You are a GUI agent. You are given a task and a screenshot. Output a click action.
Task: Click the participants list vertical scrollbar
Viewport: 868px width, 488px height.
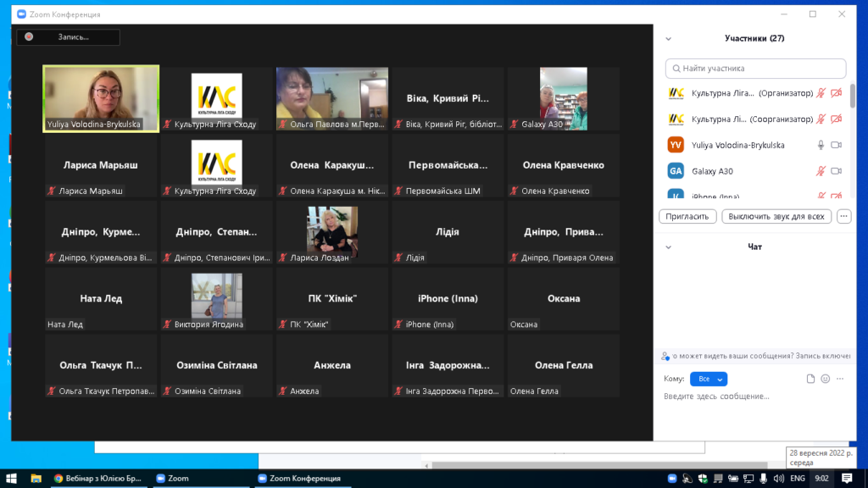click(853, 97)
